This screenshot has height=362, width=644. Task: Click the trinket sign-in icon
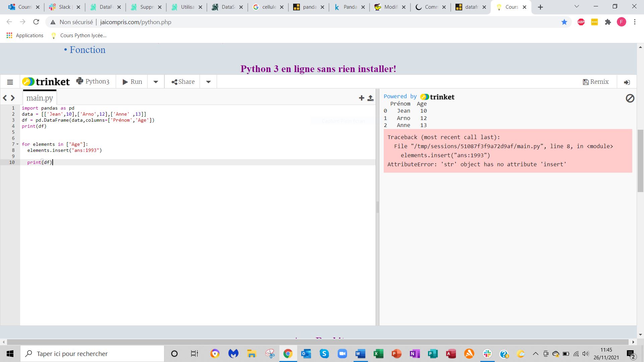(x=627, y=82)
